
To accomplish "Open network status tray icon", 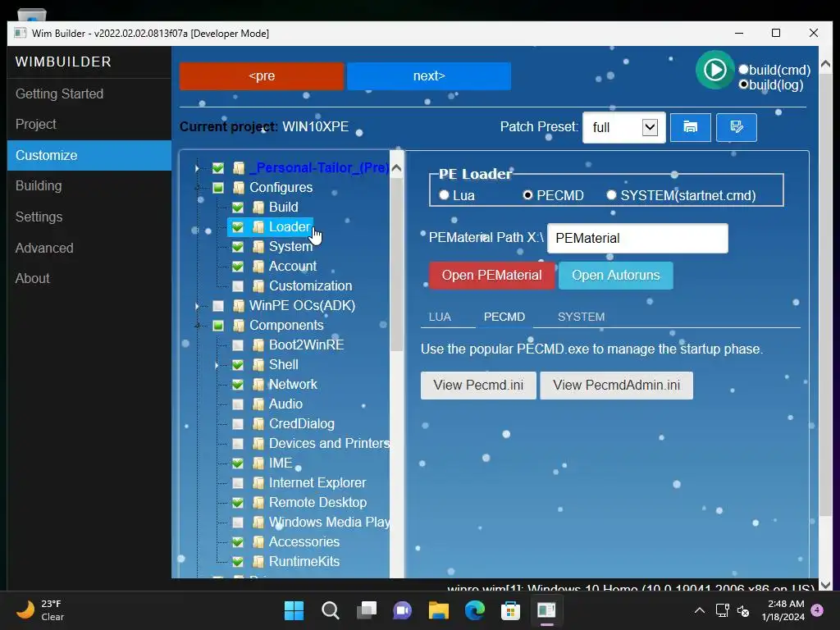I will tap(722, 610).
